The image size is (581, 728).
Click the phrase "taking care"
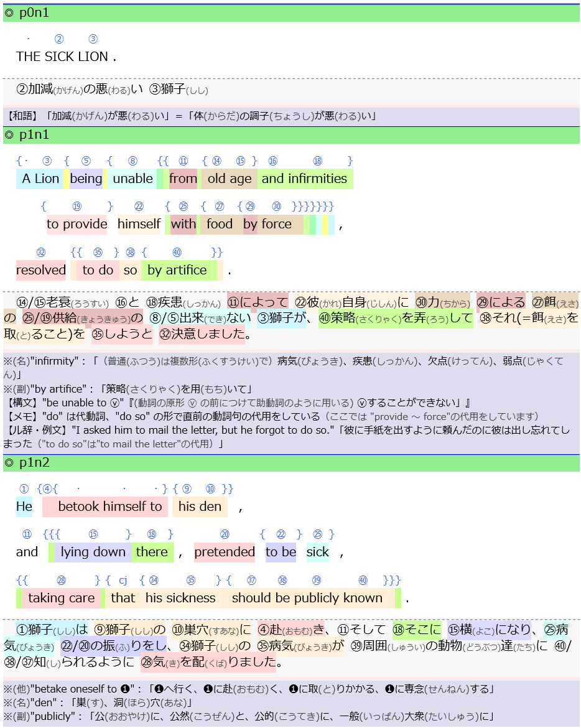coord(61,598)
